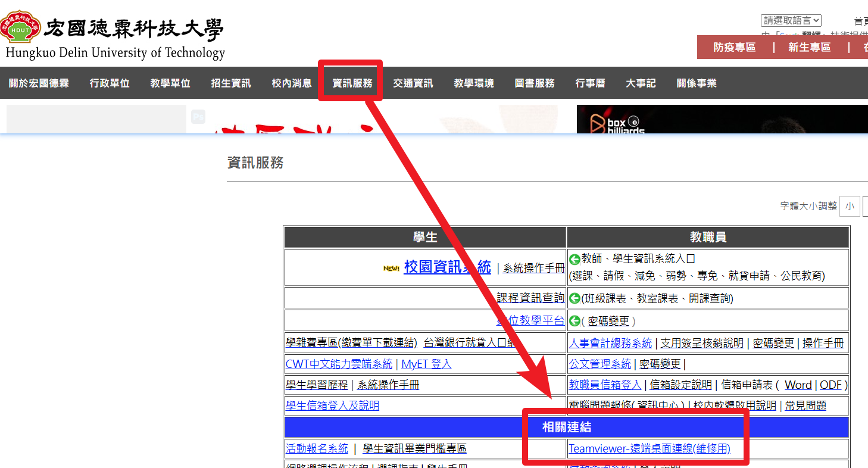Image resolution: width=868 pixels, height=468 pixels.
Task: Open the 教職員信箱登入 link
Action: (605, 385)
